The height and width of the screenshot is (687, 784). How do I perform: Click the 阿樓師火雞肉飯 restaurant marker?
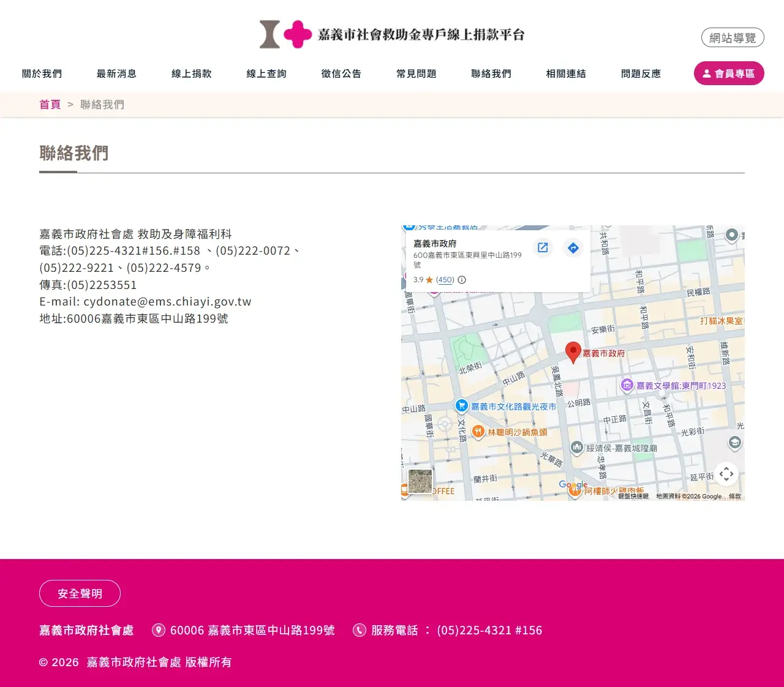tap(575, 490)
